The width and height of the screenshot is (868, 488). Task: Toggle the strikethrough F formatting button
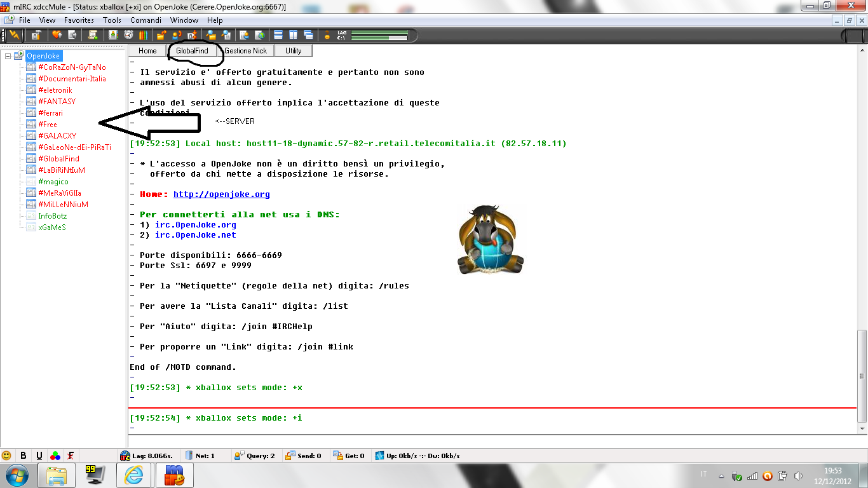(x=71, y=456)
